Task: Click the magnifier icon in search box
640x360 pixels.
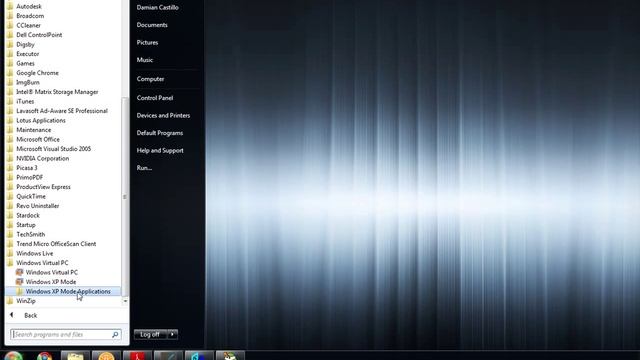Action: 115,335
